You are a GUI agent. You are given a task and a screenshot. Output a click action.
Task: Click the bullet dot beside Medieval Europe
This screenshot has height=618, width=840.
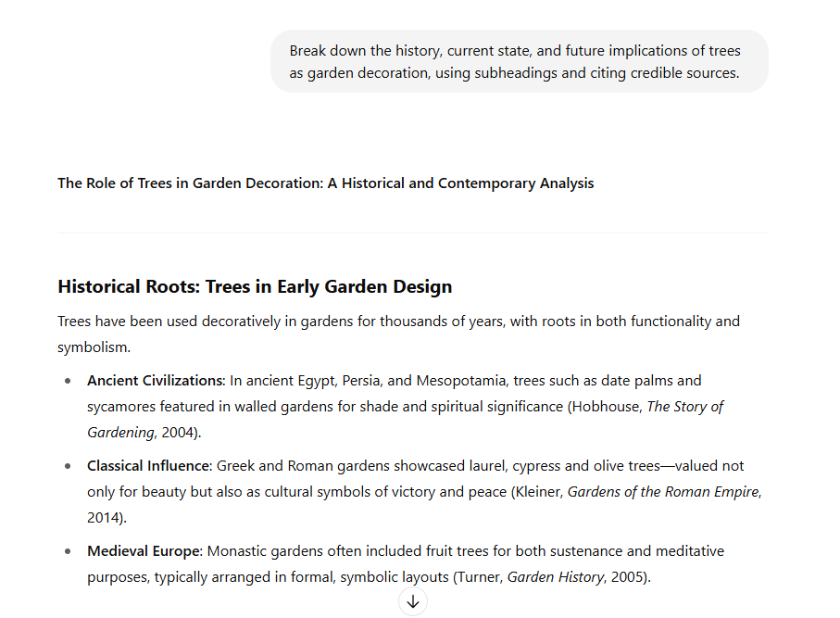[x=68, y=550]
